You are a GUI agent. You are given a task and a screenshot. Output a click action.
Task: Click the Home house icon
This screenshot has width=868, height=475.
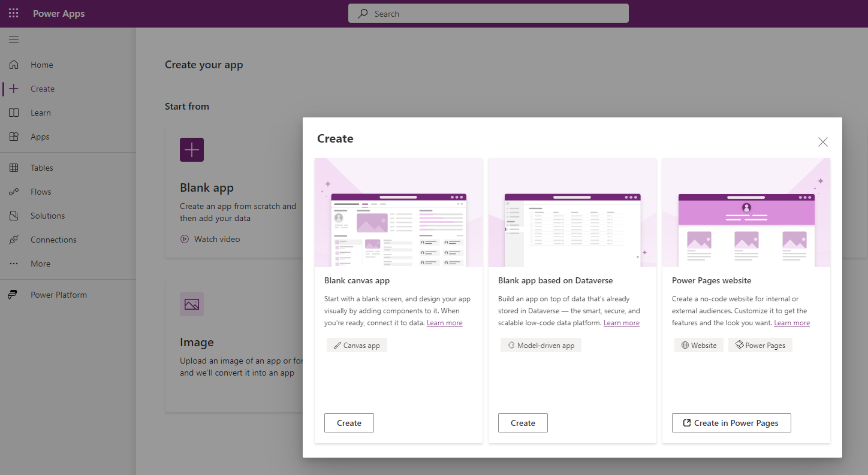(x=14, y=65)
